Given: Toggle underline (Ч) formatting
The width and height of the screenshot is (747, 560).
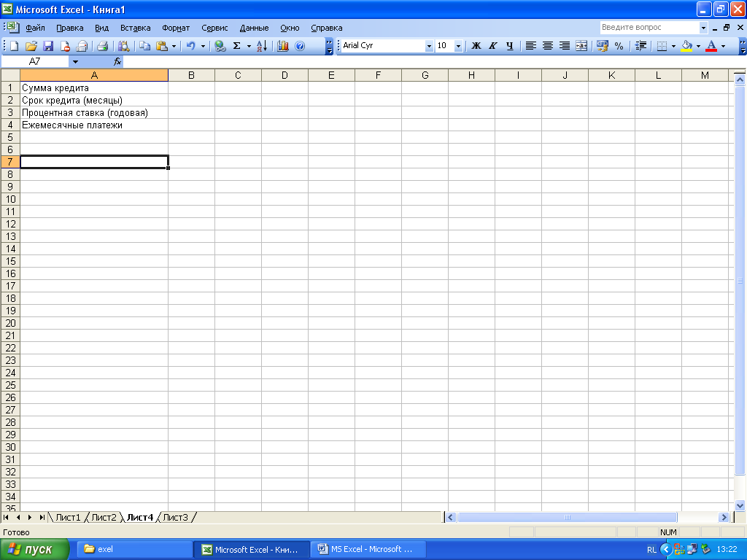Looking at the screenshot, I should tap(510, 46).
